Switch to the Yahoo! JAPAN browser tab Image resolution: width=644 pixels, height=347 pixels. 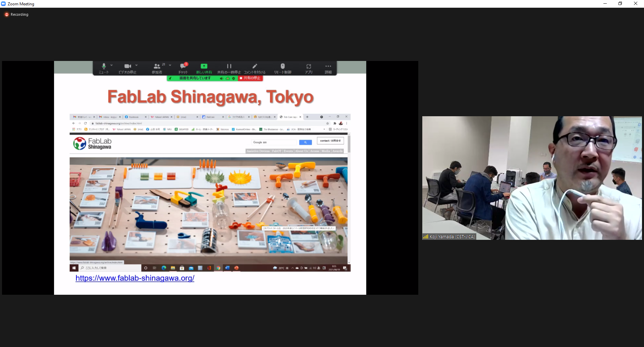click(x=161, y=117)
